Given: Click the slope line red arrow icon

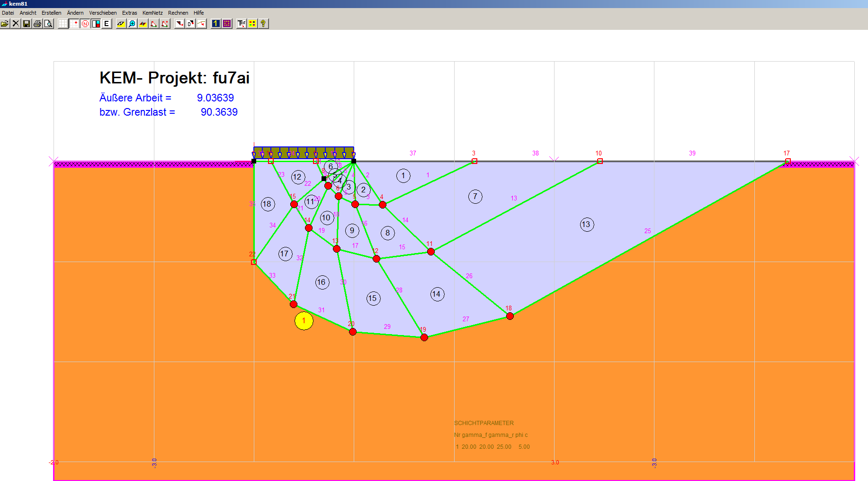Looking at the screenshot, I should click(x=201, y=23).
